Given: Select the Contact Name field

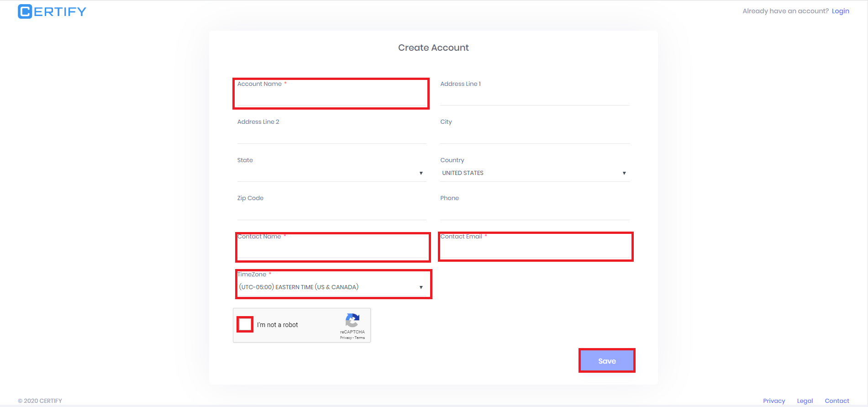Looking at the screenshot, I should (x=332, y=250).
